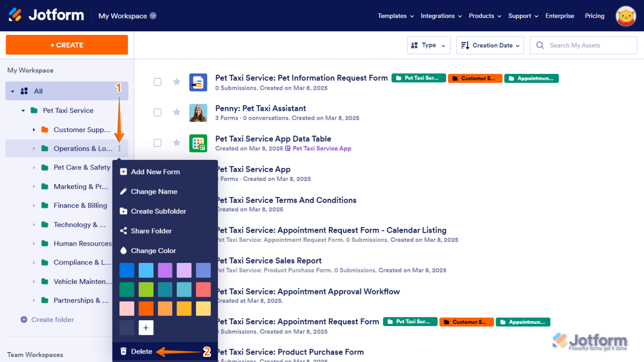
Task: Open the Pet Taxi Service App link under Data Table
Action: (x=322, y=148)
